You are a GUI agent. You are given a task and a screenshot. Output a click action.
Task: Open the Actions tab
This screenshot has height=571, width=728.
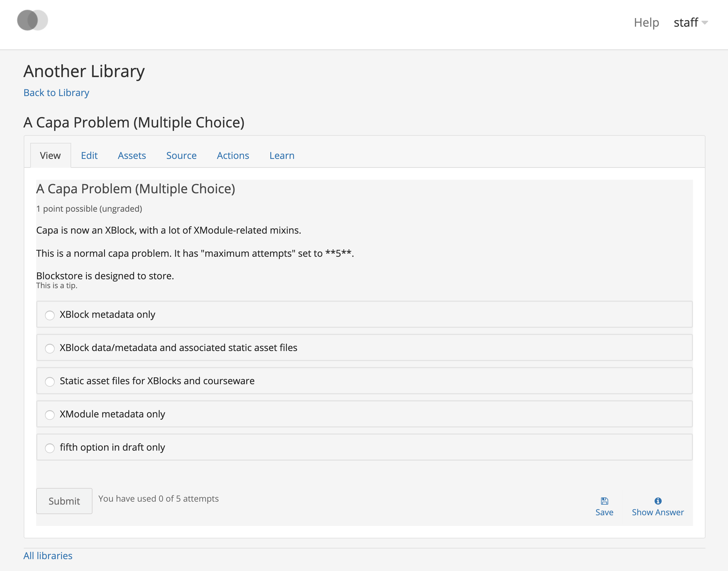pos(233,155)
